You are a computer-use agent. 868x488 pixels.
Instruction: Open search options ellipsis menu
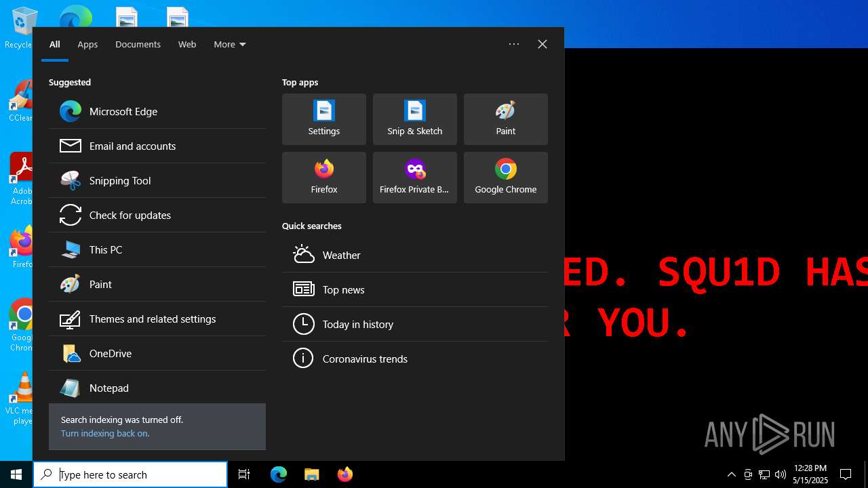pos(514,44)
